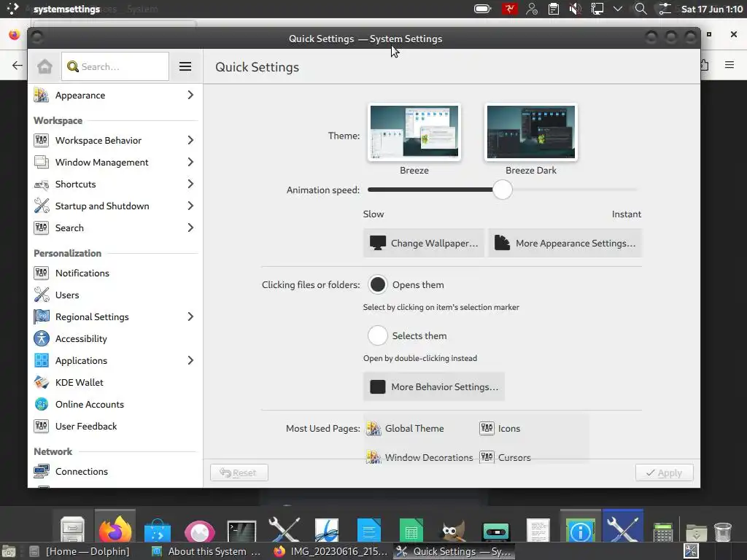Expand the Applications row chevron
The height and width of the screenshot is (560, 747).
coord(190,360)
